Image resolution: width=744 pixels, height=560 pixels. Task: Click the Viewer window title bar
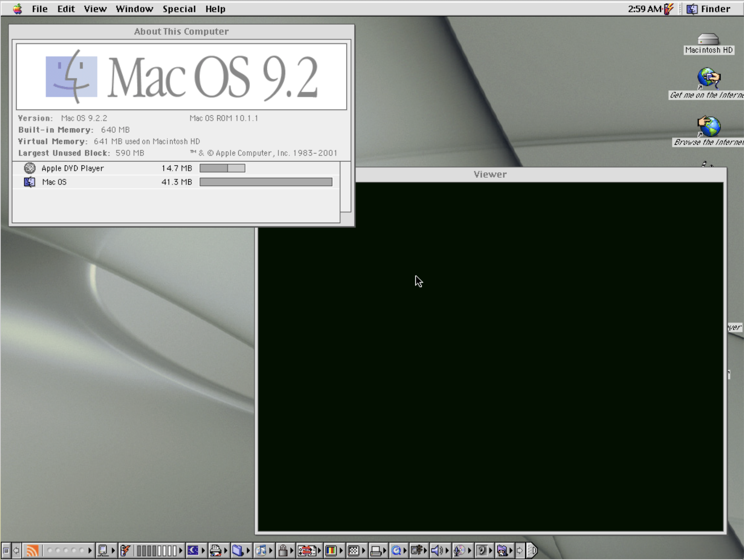tap(490, 174)
